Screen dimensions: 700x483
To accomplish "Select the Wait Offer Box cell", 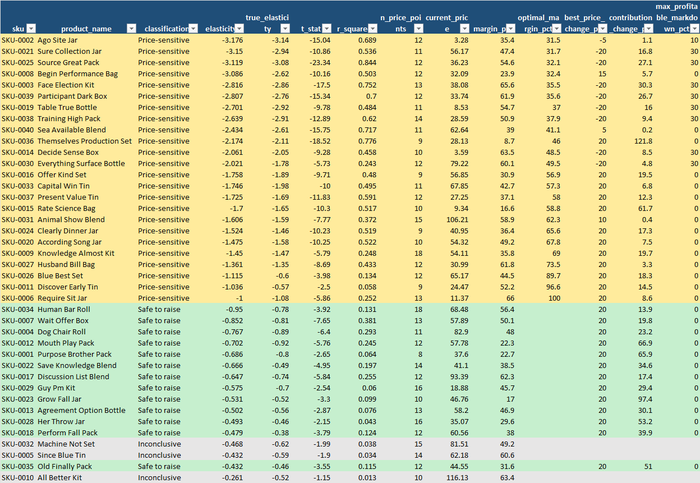I will [86, 321].
